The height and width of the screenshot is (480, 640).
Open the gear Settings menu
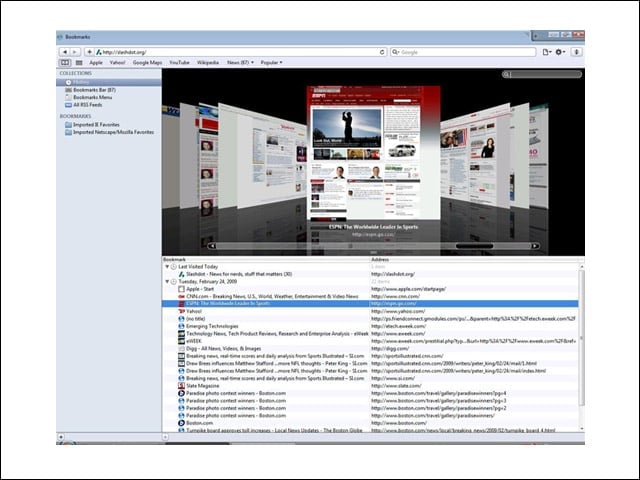[560, 52]
